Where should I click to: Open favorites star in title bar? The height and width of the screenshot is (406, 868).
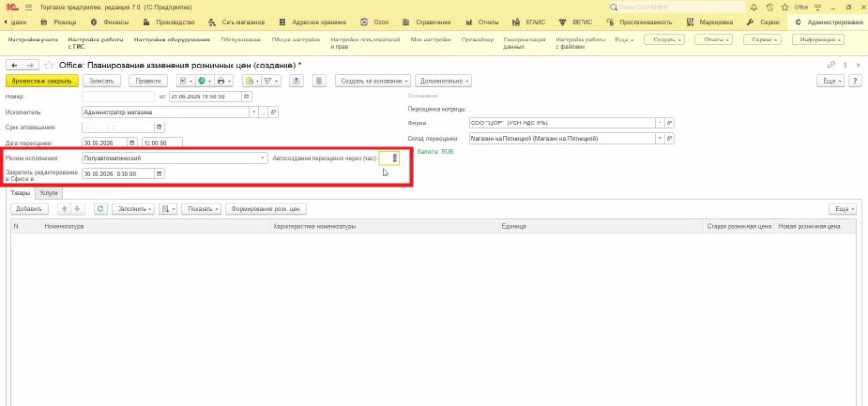pos(784,7)
